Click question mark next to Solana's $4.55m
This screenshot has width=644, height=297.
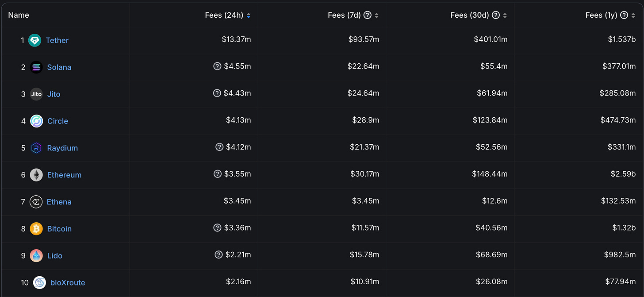tap(217, 66)
